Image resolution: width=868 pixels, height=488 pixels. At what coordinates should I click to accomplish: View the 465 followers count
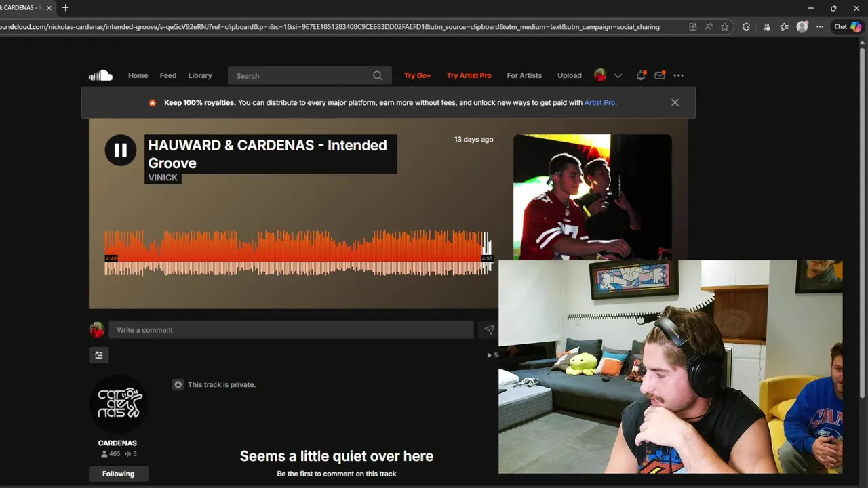[110, 454]
